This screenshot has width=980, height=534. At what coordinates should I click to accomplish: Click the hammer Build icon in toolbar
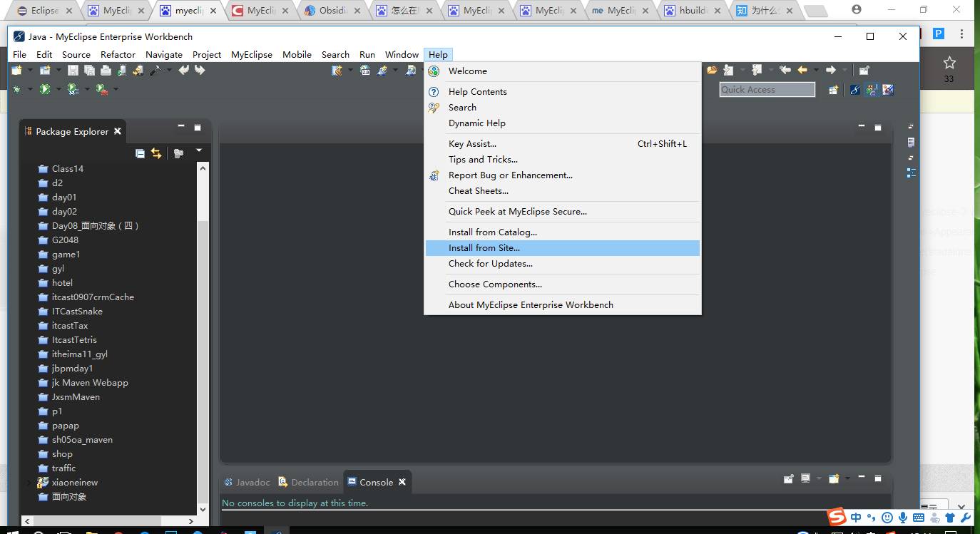155,70
